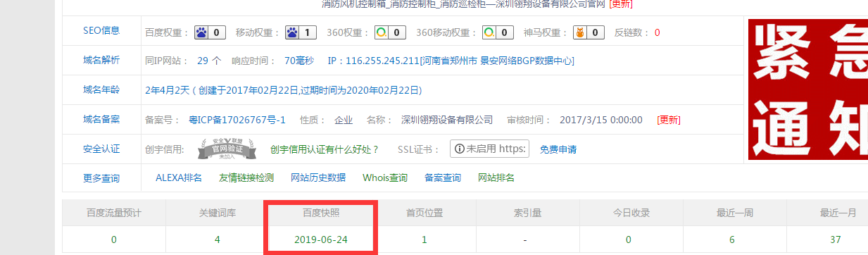Open 网站历史数据 query
The width and height of the screenshot is (868, 255).
(x=318, y=178)
